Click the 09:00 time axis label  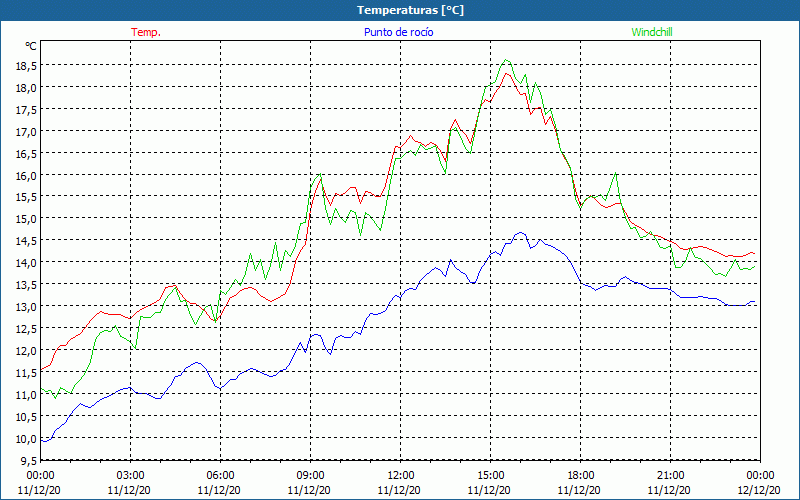[x=310, y=476]
